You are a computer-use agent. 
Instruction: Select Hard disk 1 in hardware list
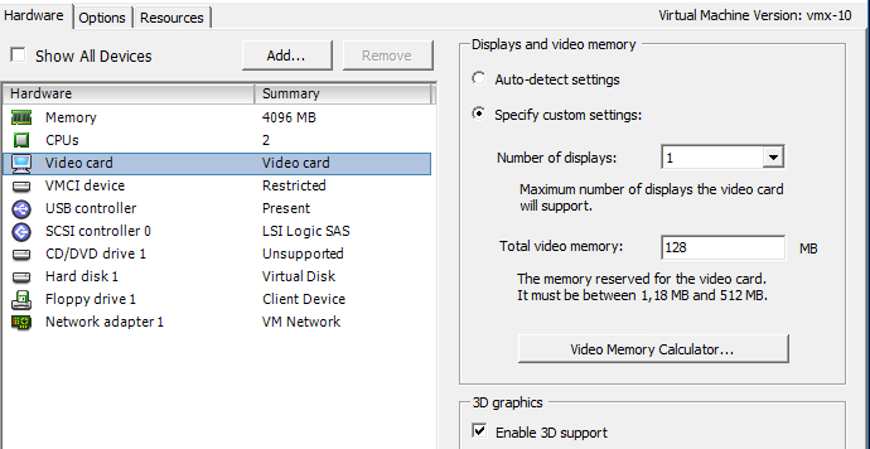click(x=82, y=276)
